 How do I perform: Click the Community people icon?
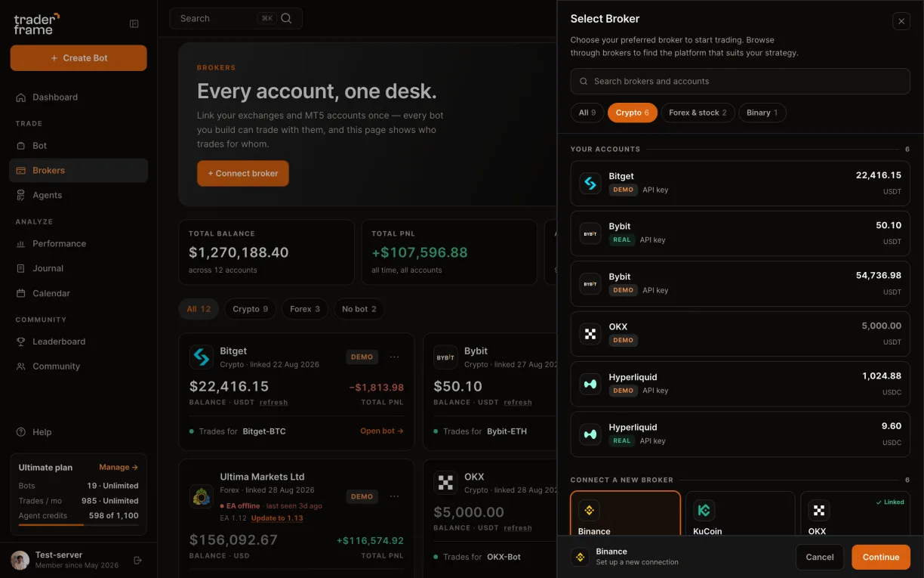(21, 366)
